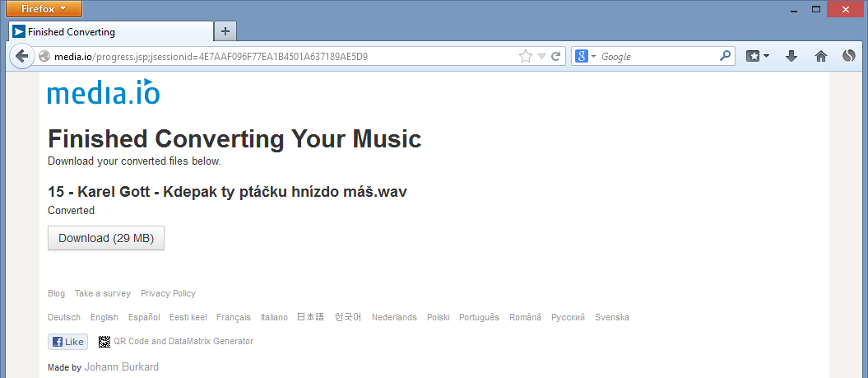Click the Google search input field
This screenshot has width=868, height=378.
(x=659, y=57)
